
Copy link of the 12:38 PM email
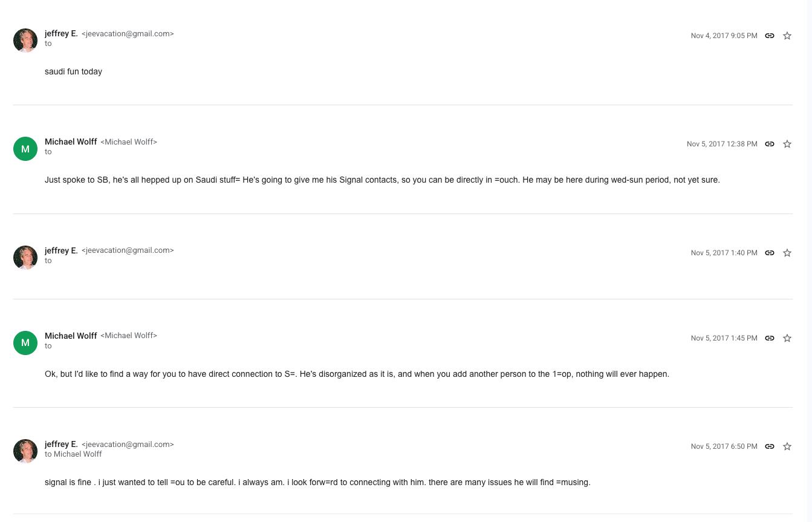pyautogui.click(x=770, y=144)
